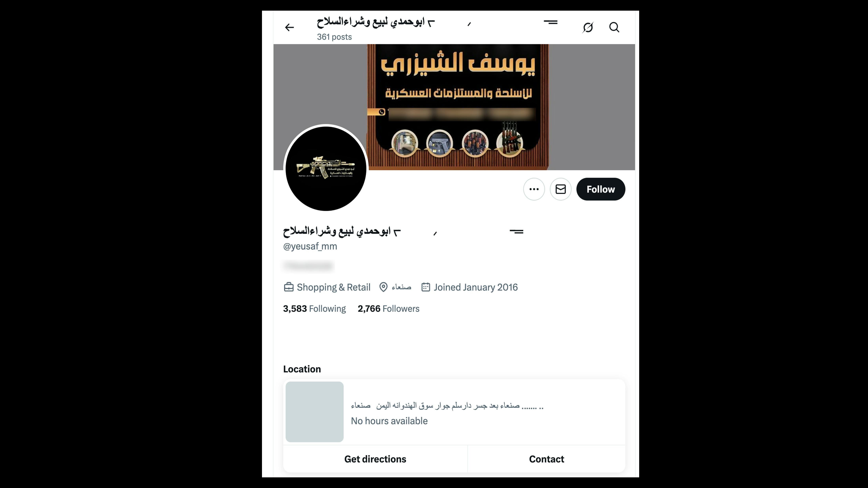Open search with the magnifier icon
The image size is (868, 488).
[x=614, y=27]
